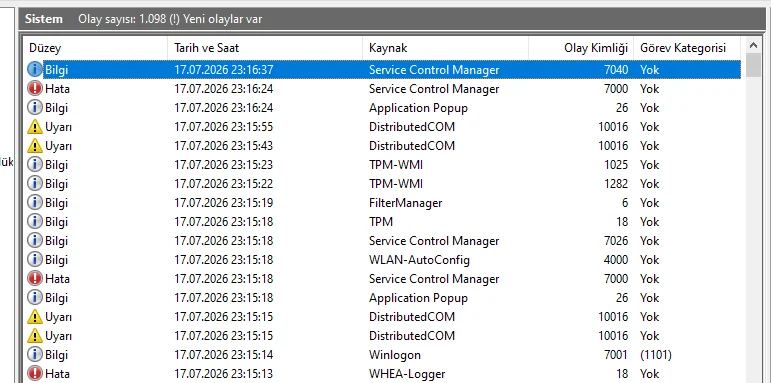Click event ID 1282
The width and height of the screenshot is (771, 383).
pos(616,184)
